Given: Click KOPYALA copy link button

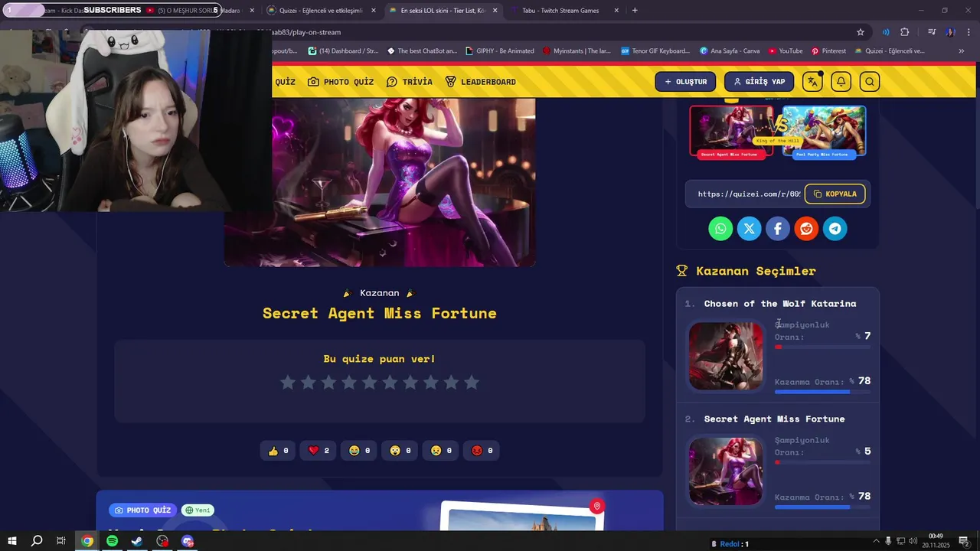Looking at the screenshot, I should [x=835, y=194].
